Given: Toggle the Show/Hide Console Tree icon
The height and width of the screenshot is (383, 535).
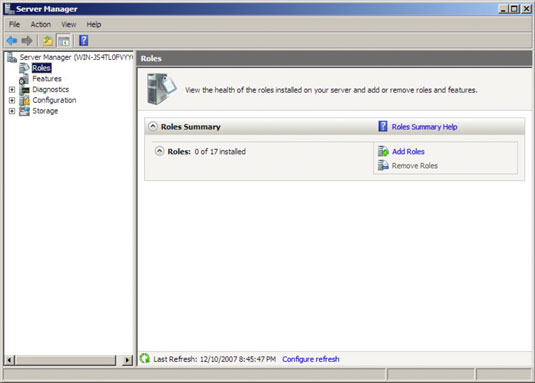Looking at the screenshot, I should click(x=64, y=41).
